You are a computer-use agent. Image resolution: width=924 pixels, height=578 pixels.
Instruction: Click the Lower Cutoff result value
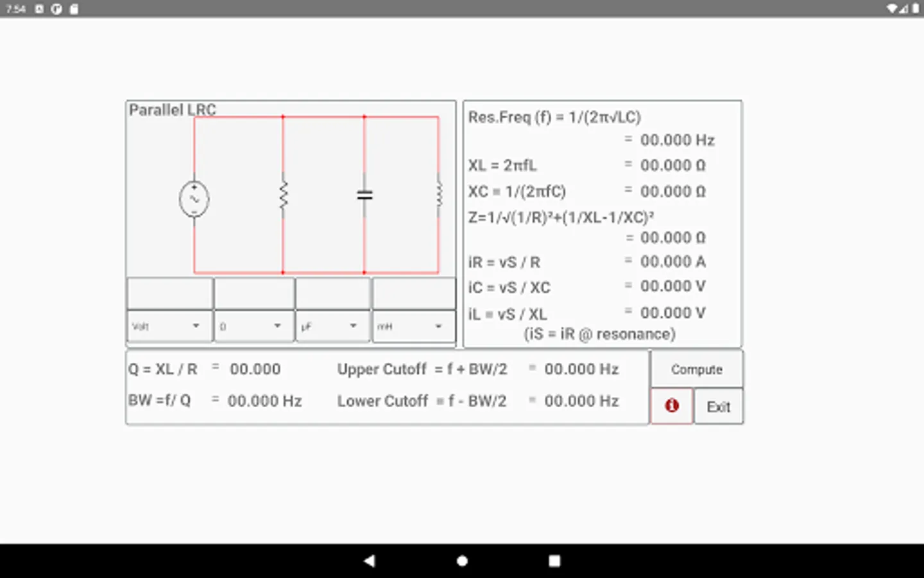[582, 401]
